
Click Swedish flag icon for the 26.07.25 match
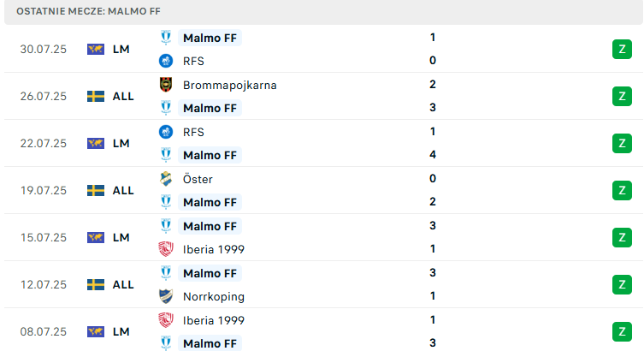click(x=96, y=96)
